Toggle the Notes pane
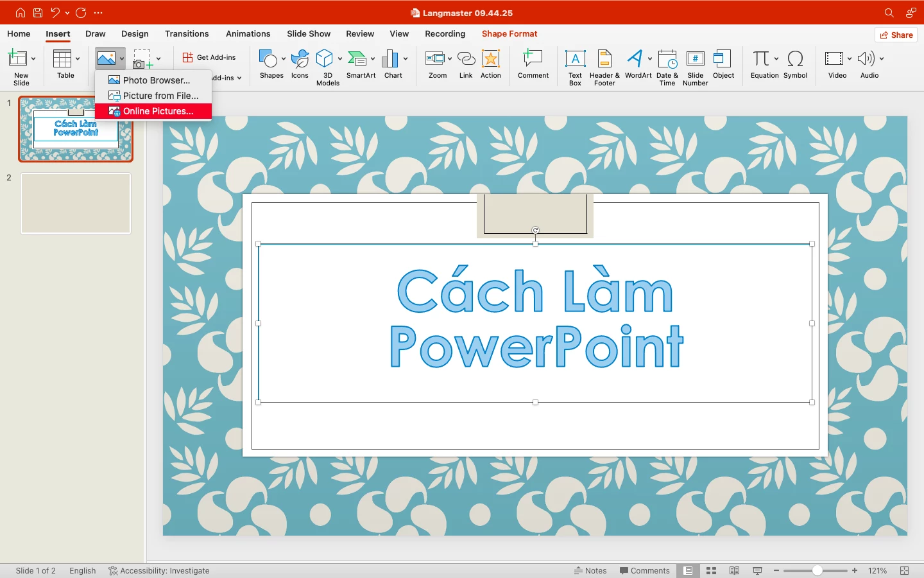Viewport: 924px width, 578px height. (x=590, y=570)
